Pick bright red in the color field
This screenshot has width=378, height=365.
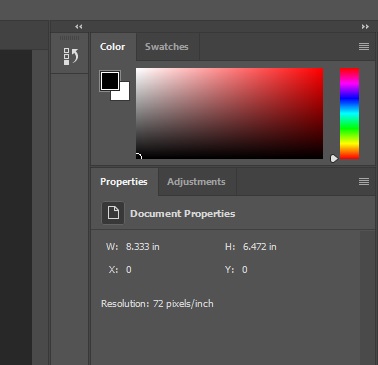319,72
